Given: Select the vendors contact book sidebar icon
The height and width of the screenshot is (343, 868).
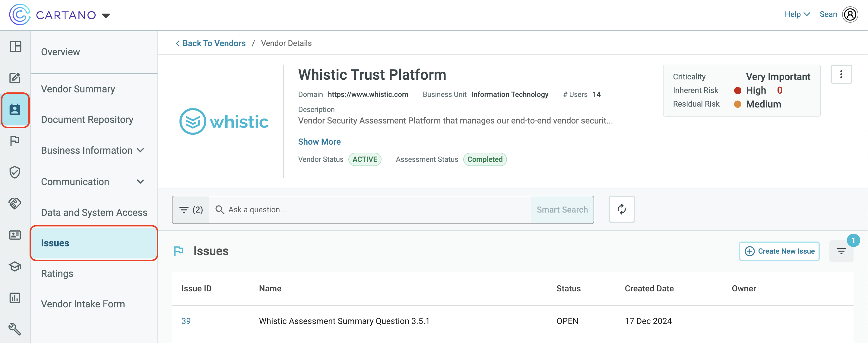Looking at the screenshot, I should pos(15,110).
